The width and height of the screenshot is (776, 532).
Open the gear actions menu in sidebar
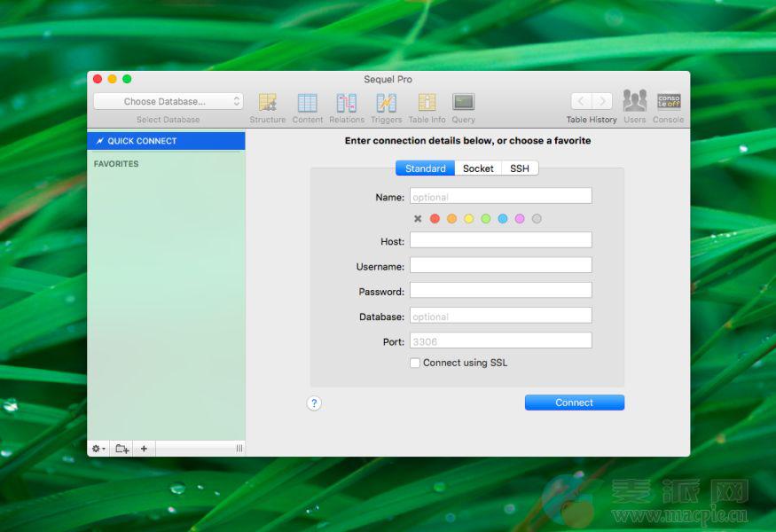point(98,449)
